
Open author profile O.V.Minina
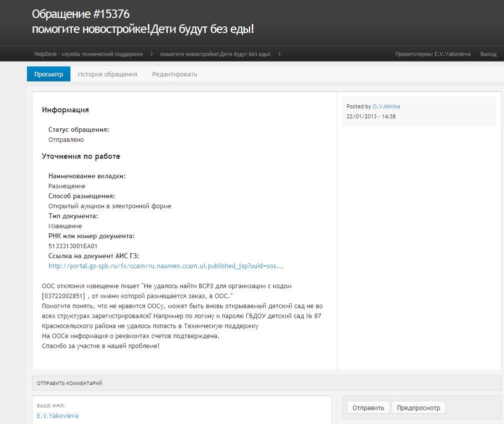click(386, 106)
